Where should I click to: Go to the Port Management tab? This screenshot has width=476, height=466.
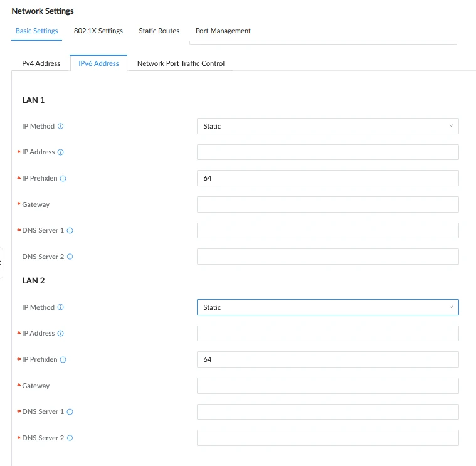coord(223,31)
